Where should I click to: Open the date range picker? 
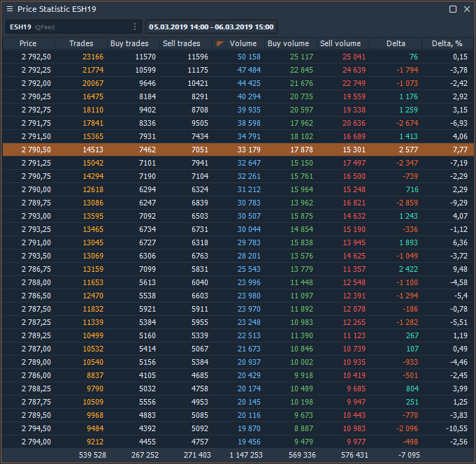point(212,27)
